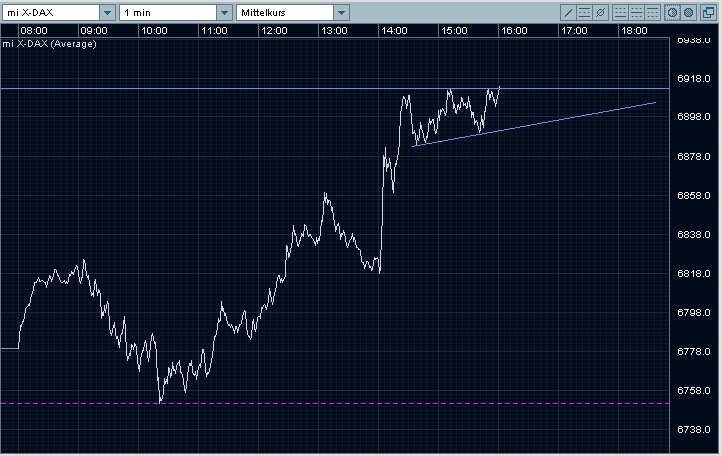Screen dimensions: 722x456
Task: Click the 08:00 time axis label
Action: tap(34, 30)
